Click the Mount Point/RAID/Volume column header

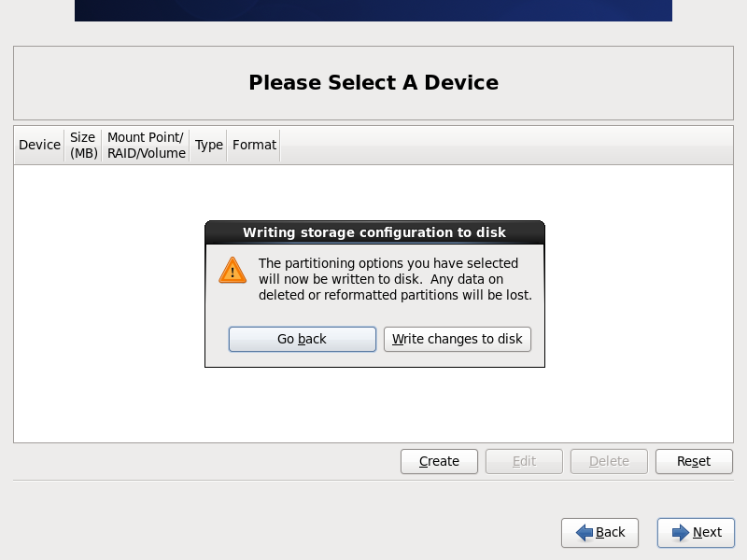147,146
